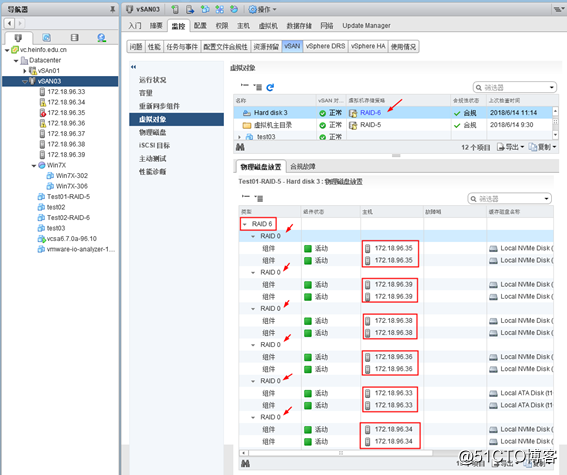Switch to the vSphere HA tab
567x475 pixels.
(x=368, y=46)
